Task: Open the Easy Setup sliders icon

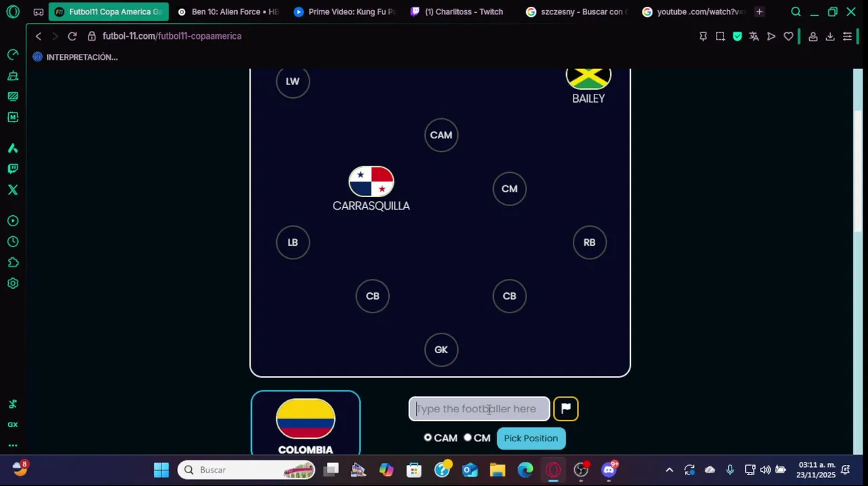Action: [x=847, y=36]
